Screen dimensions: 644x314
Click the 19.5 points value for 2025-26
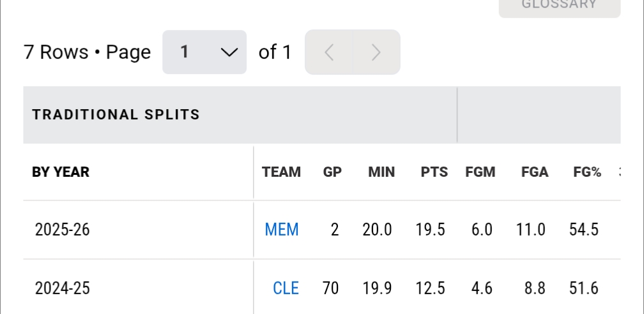[x=430, y=230]
